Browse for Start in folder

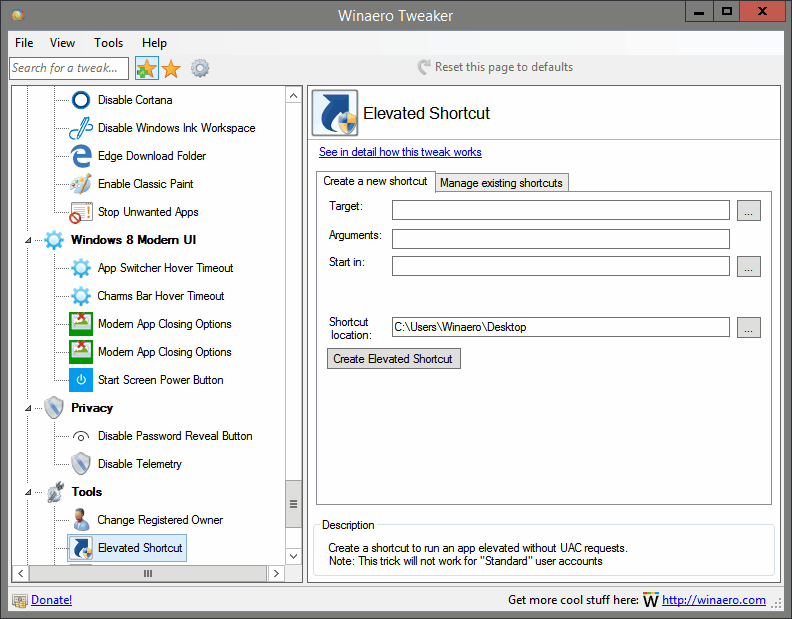(x=749, y=266)
